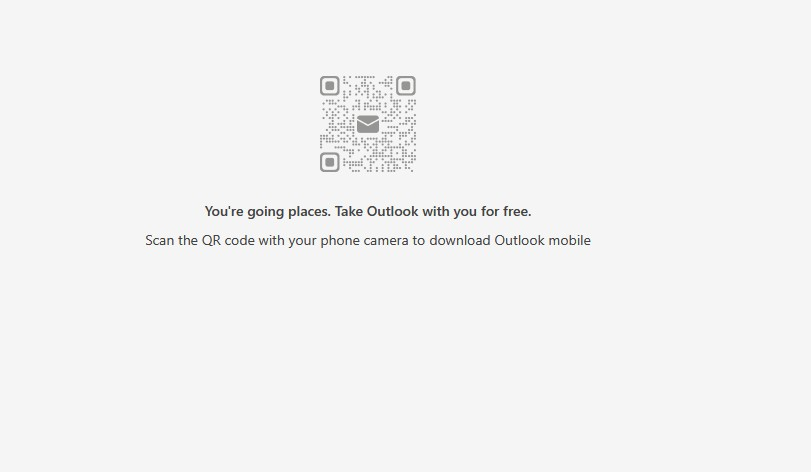This screenshot has height=472, width=811.
Task: Click "Take" in the bold heading
Action: [x=349, y=211]
